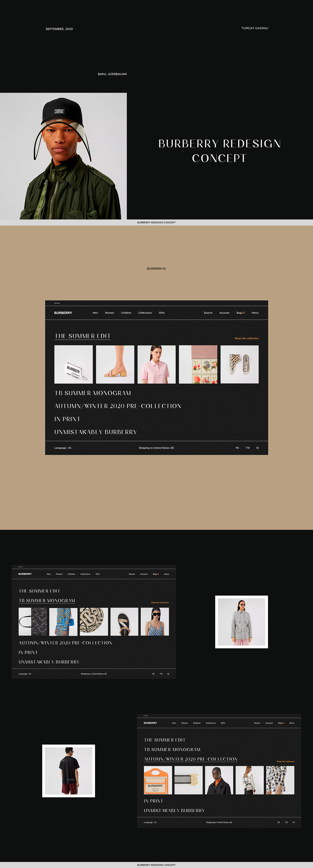The width and height of the screenshot is (313, 868).
Task: Collapse THE SUMMER EDIT section in top mockup
Action: coord(83,336)
